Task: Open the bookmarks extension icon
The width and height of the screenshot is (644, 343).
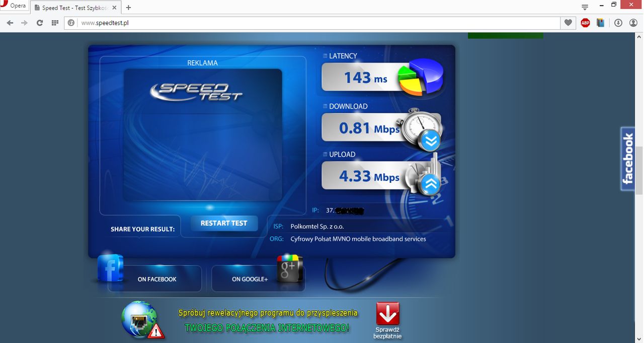Action: [x=600, y=23]
